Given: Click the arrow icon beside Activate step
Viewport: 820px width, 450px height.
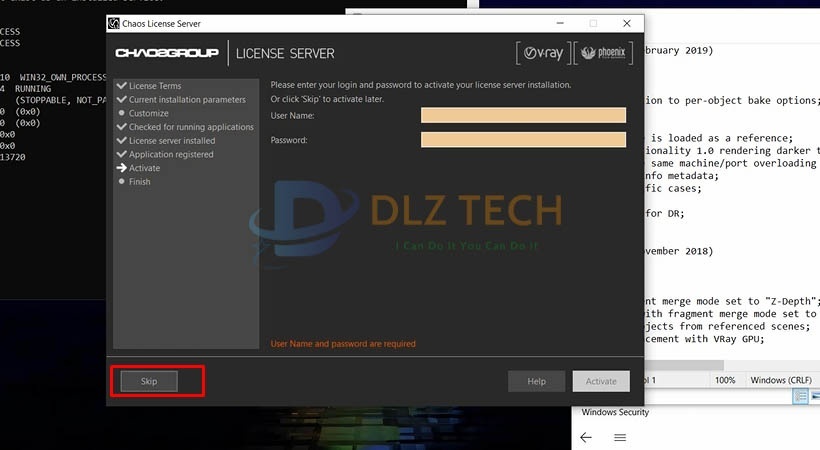Looking at the screenshot, I should coord(121,168).
